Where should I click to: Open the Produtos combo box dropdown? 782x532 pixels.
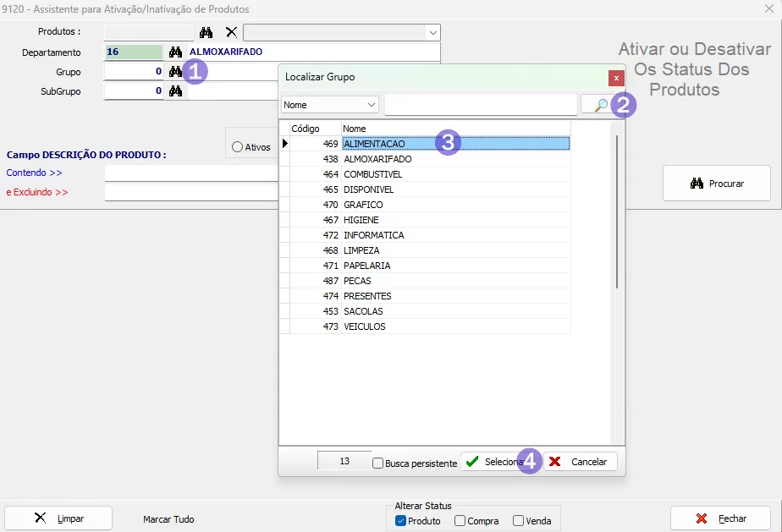tap(433, 33)
